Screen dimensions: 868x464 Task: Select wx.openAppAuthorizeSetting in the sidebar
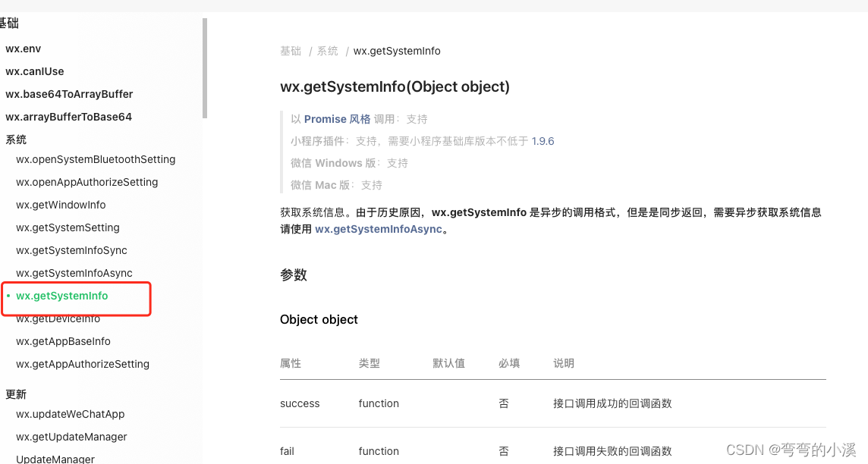click(x=86, y=182)
